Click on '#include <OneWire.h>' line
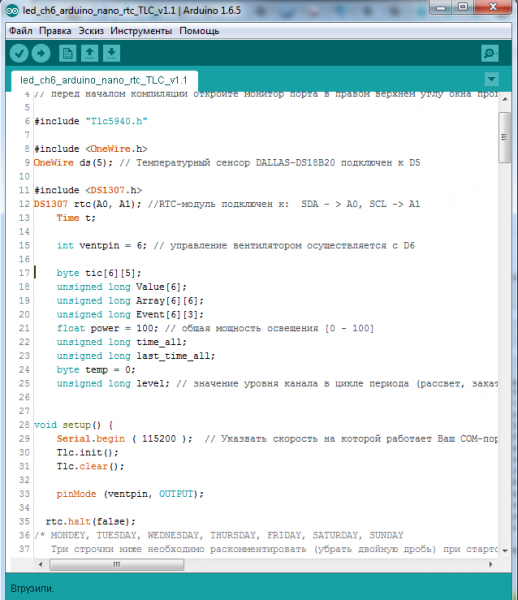This screenshot has width=518, height=600. tap(91, 148)
